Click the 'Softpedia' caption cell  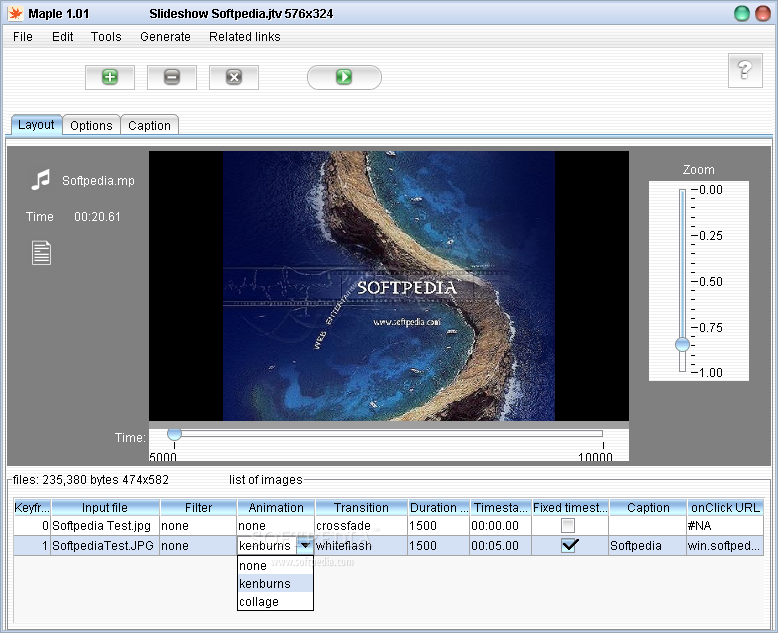click(648, 546)
